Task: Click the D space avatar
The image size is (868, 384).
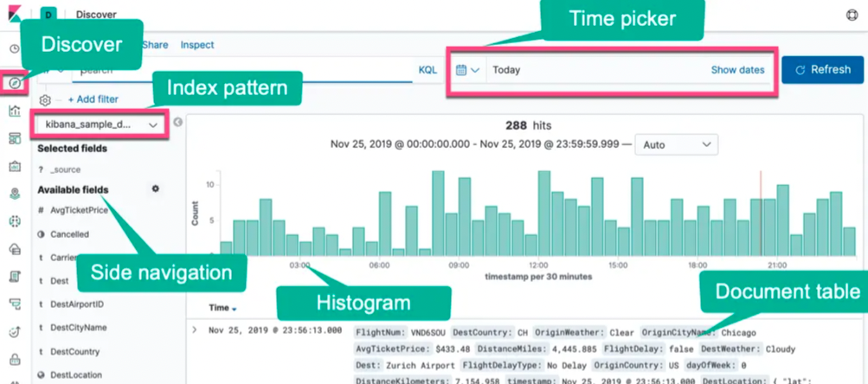Action: 48,15
